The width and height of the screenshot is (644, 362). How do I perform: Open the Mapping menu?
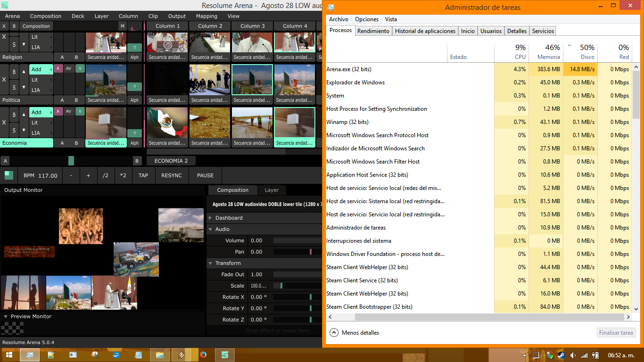tap(206, 16)
